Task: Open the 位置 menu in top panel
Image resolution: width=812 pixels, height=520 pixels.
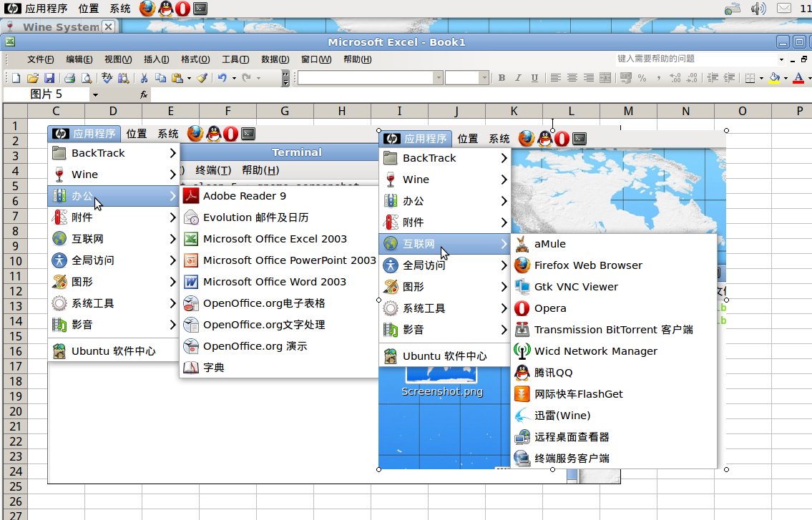Action: pos(89,9)
